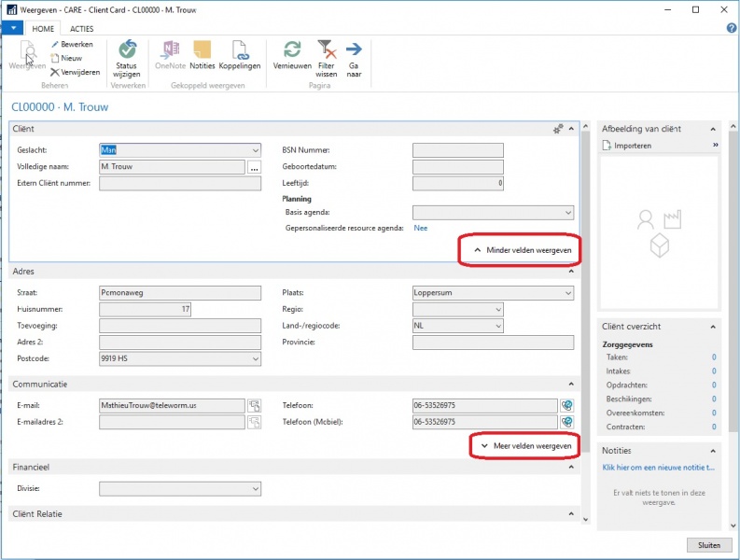Clear filter with Filter wissen
Viewport: 740px width, 560px height.
tap(326, 59)
